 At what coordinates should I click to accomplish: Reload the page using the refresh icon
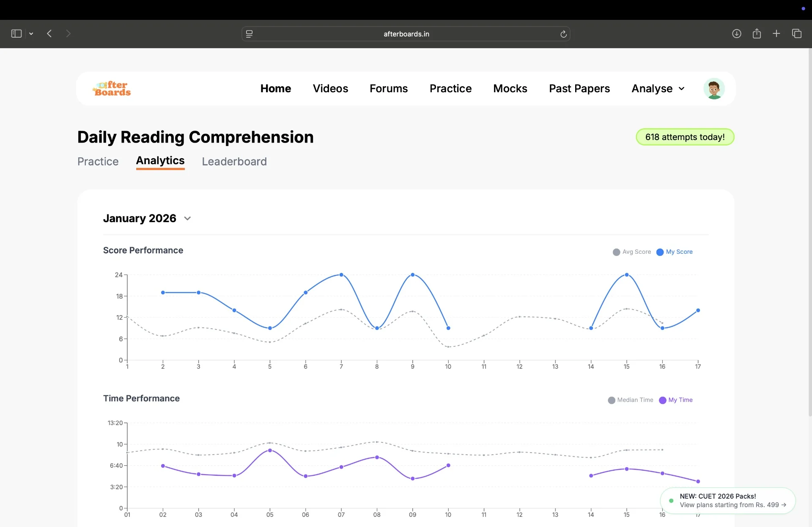click(x=563, y=34)
